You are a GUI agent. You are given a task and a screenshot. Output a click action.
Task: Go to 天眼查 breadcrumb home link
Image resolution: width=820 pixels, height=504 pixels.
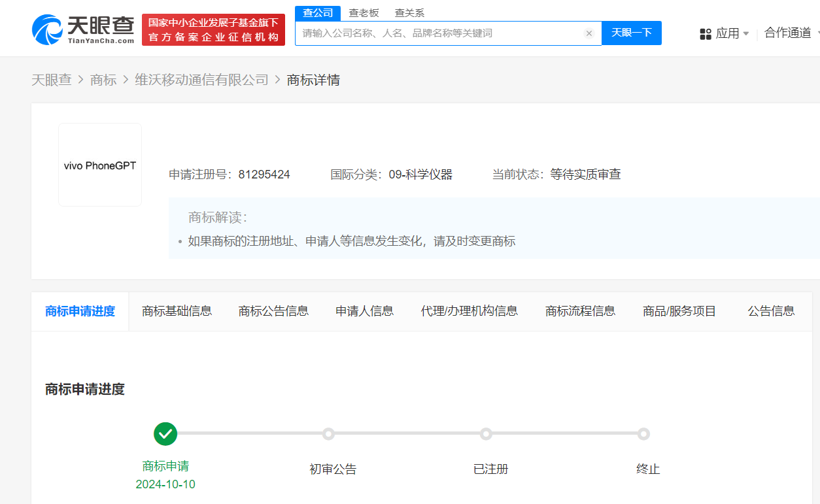pyautogui.click(x=51, y=80)
